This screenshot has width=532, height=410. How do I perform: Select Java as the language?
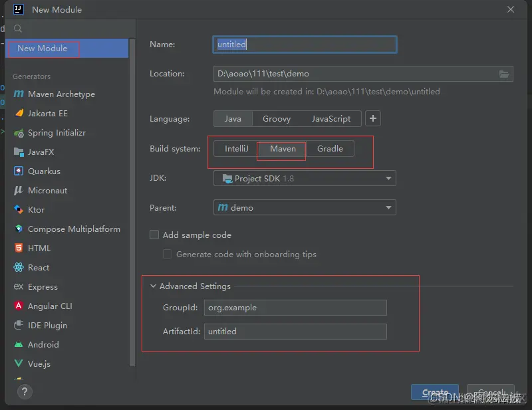click(233, 119)
